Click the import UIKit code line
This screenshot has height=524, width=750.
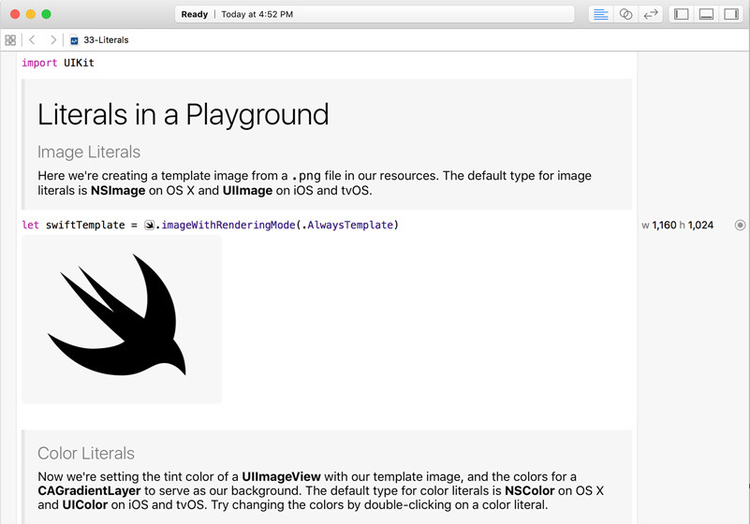58,63
